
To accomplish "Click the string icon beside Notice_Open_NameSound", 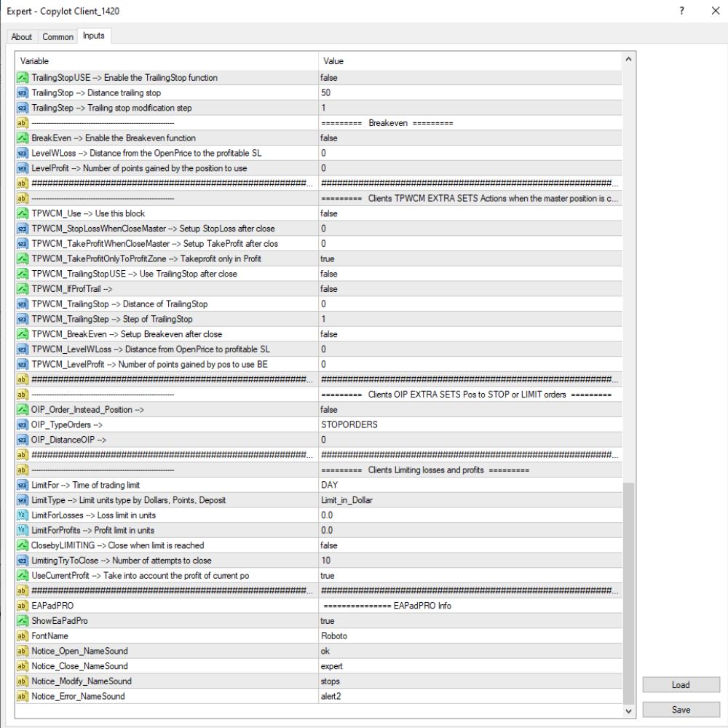I will (23, 651).
